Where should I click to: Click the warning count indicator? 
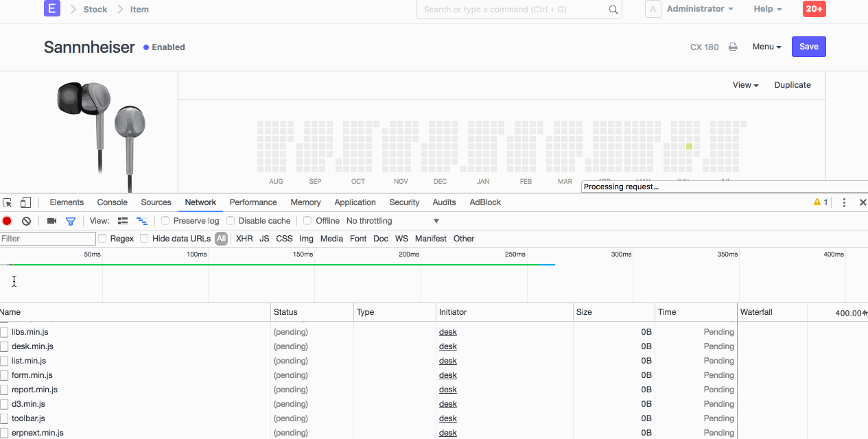[x=821, y=202]
